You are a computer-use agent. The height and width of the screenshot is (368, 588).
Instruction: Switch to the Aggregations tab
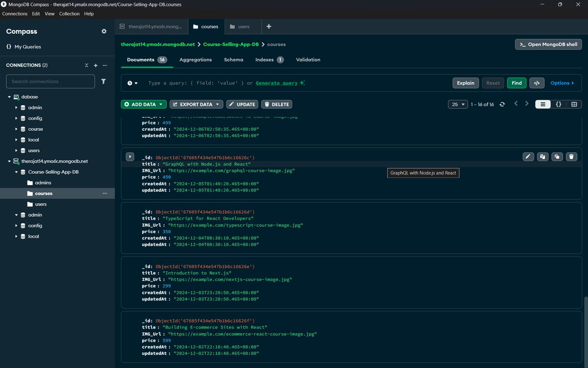(x=195, y=59)
